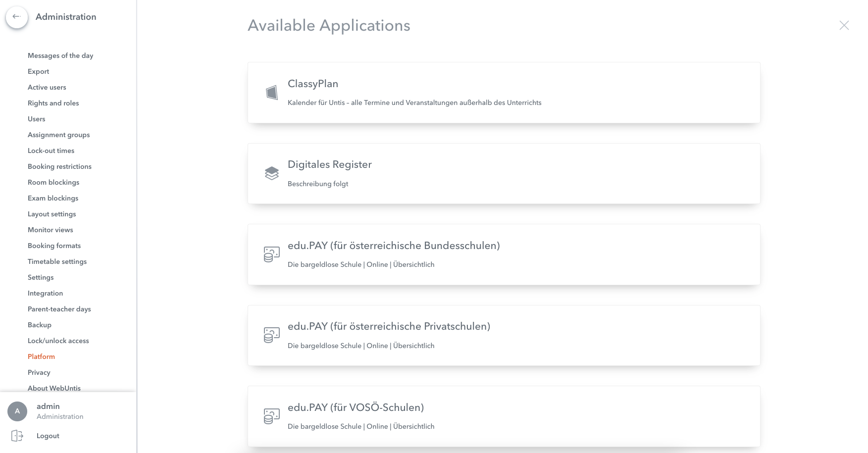Open Assignment groups
This screenshot has width=868, height=453.
[x=59, y=135]
